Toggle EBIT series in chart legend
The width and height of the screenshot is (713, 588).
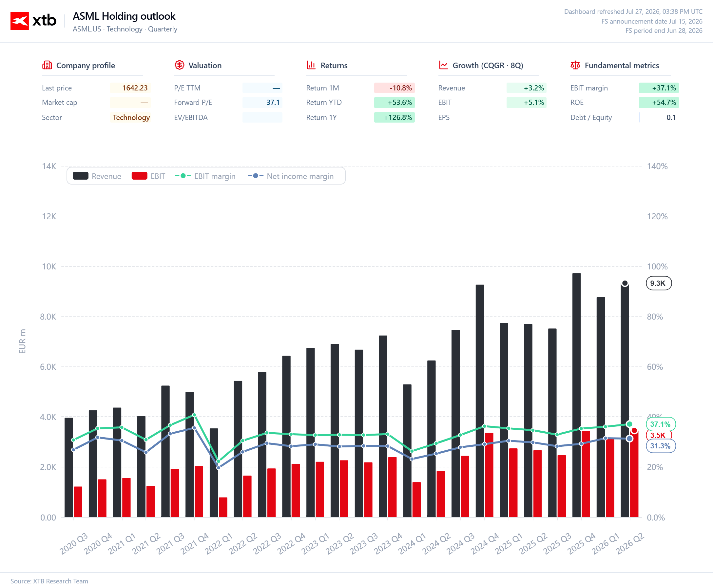tap(148, 176)
